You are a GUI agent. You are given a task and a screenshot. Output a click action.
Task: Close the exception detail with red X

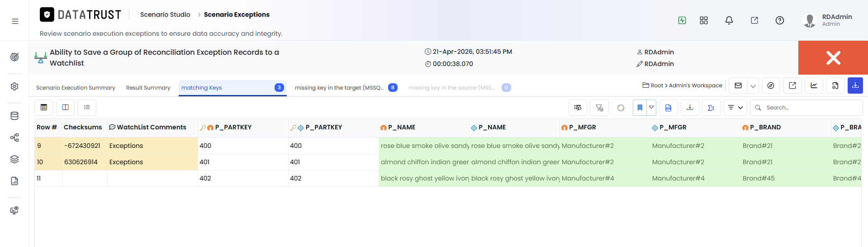coord(833,57)
